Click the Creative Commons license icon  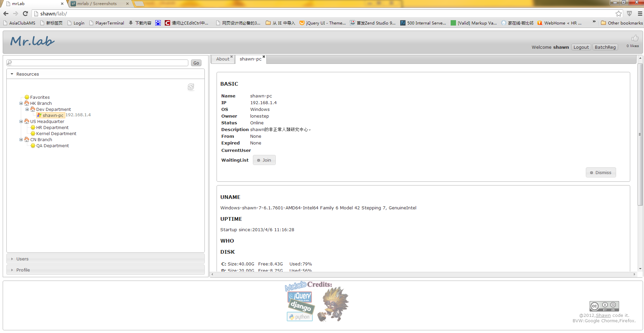click(604, 306)
